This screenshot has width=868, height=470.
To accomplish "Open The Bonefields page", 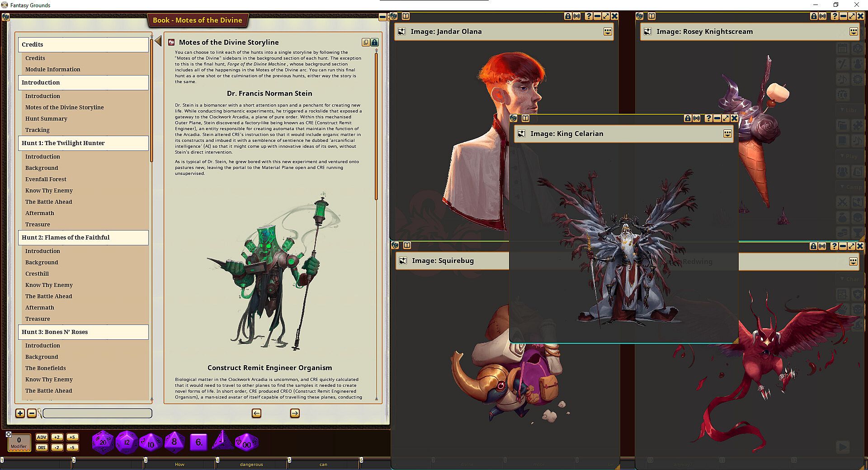I will point(45,368).
